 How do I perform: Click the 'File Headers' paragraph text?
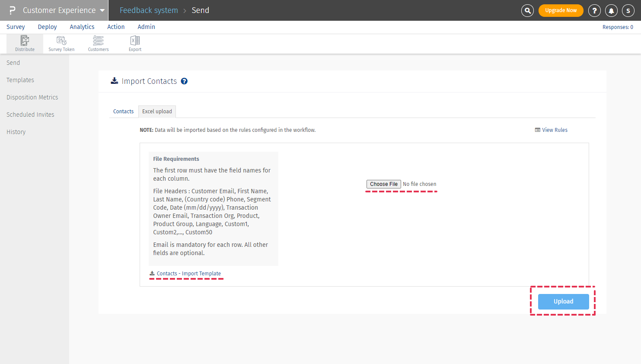212,212
